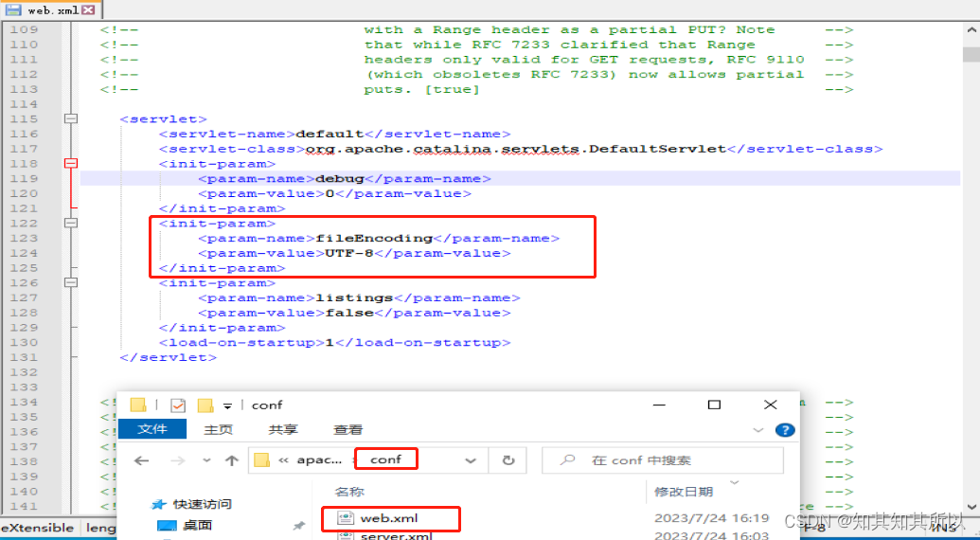Click the Explorer title bar folder icon
Screen dimensions: 980x540
pyautogui.click(x=138, y=405)
